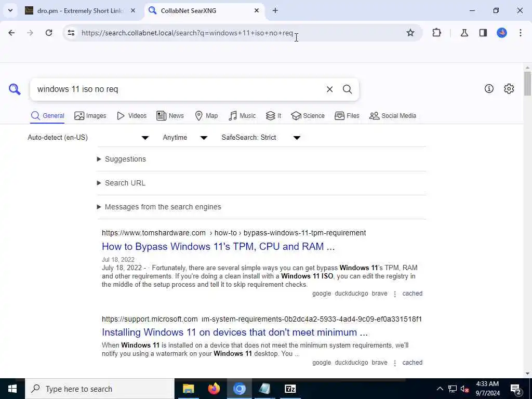
Task: Close the CollabNet SearXNG tab
Action: click(x=257, y=10)
